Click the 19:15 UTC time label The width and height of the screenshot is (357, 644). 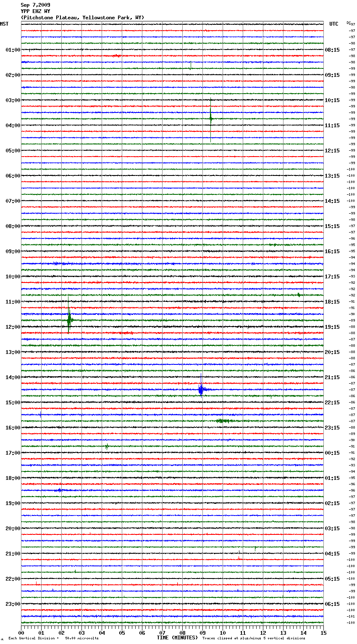(x=332, y=327)
